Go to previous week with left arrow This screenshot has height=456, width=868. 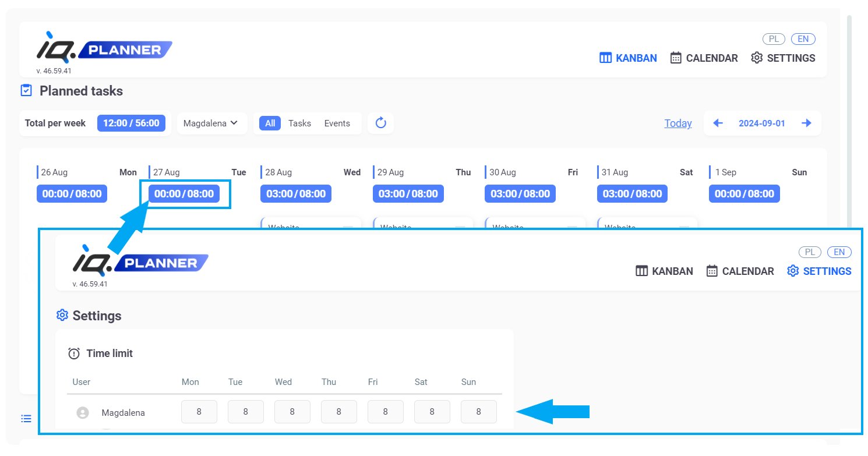pyautogui.click(x=718, y=123)
